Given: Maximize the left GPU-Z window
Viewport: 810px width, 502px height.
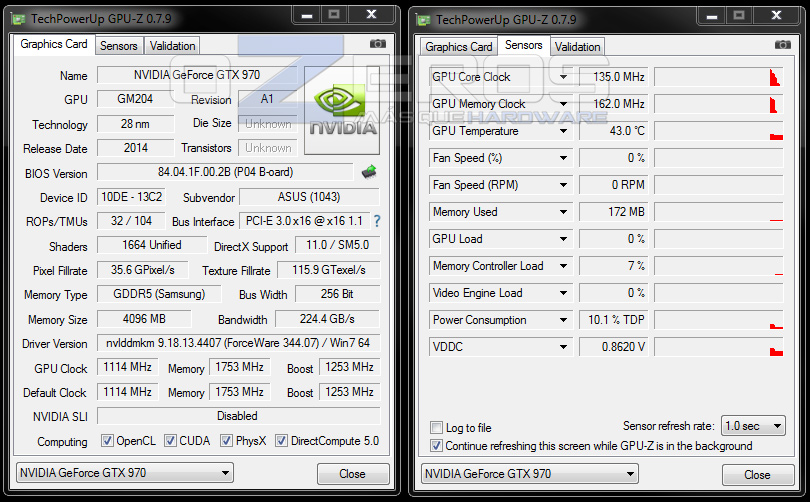Looking at the screenshot, I should [x=334, y=15].
